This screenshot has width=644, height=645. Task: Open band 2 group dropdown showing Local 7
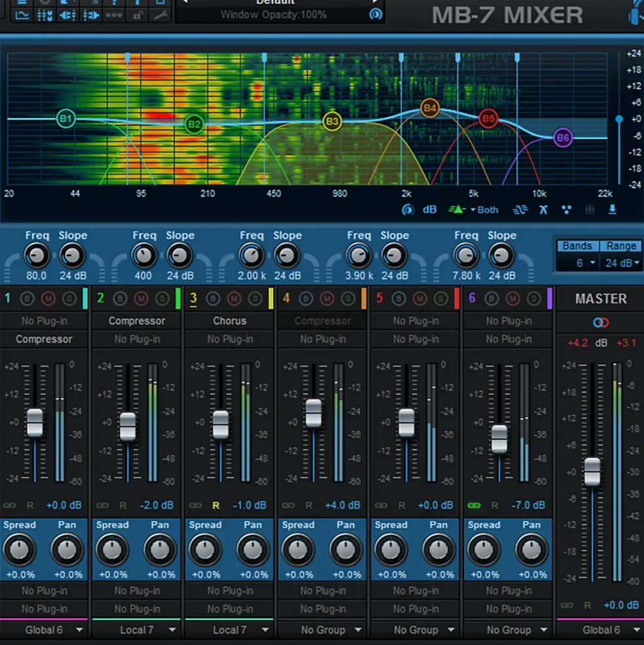click(x=137, y=630)
